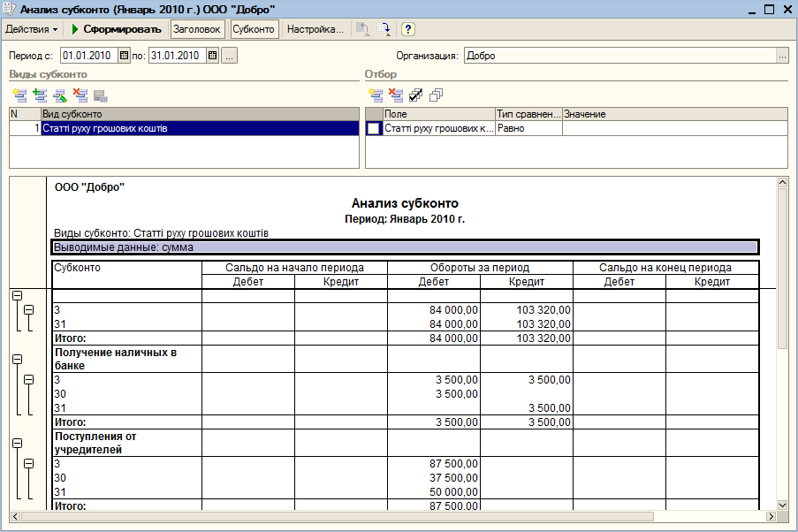Click check-all flags icon in Отбор
Screen dimensions: 798x532
tap(416, 95)
